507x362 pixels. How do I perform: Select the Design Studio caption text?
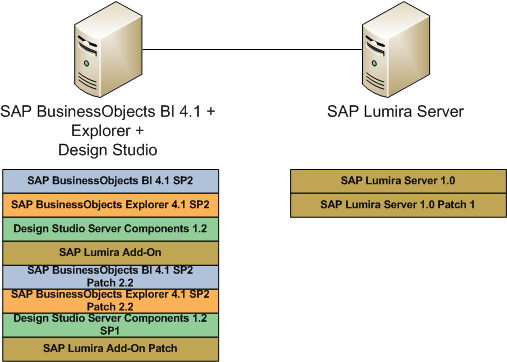(x=108, y=150)
